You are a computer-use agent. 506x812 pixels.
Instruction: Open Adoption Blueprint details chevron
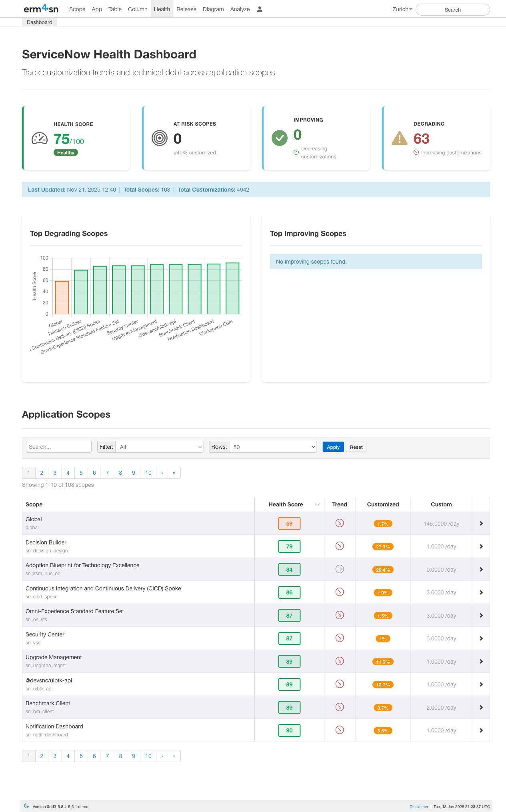click(481, 570)
